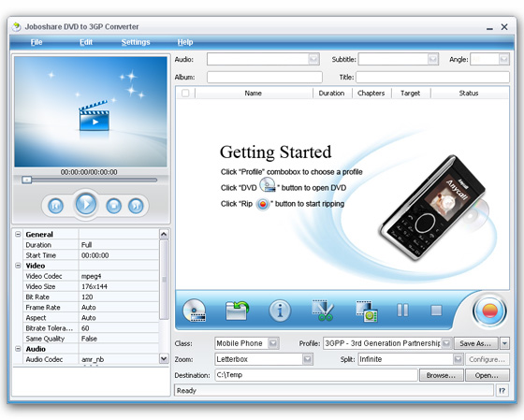
Task: Click the open folder icon in toolbar
Action: (237, 311)
